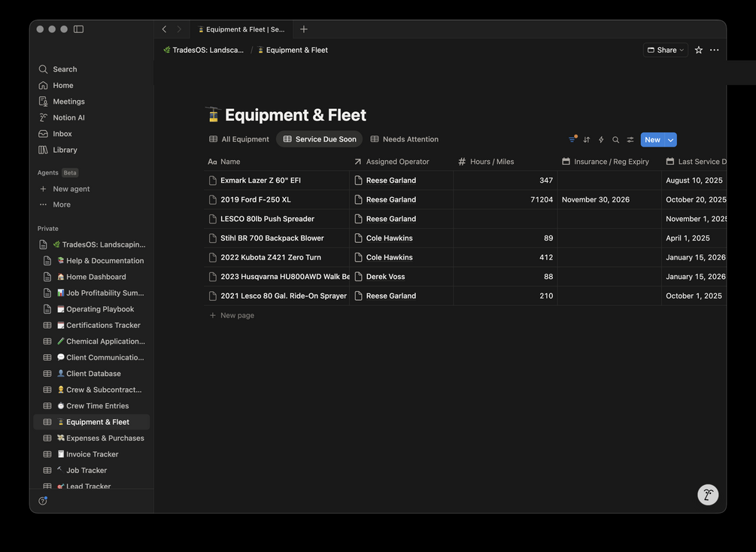Open the database filter icon
Screen dimensions: 756x552
click(x=572, y=140)
